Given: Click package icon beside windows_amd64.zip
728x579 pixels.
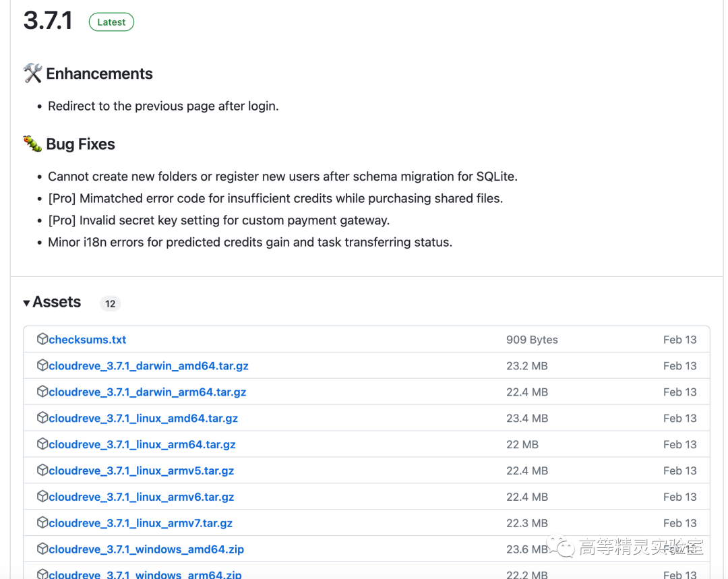Looking at the screenshot, I should tap(42, 549).
